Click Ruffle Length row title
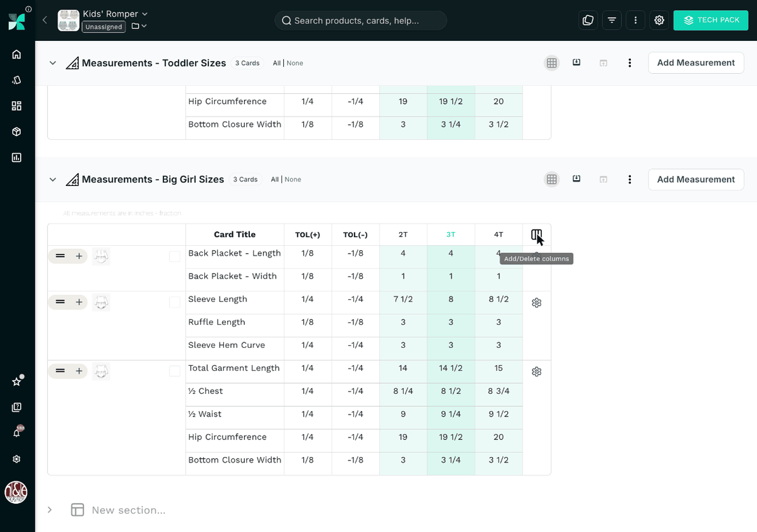The height and width of the screenshot is (532, 757). (x=217, y=322)
